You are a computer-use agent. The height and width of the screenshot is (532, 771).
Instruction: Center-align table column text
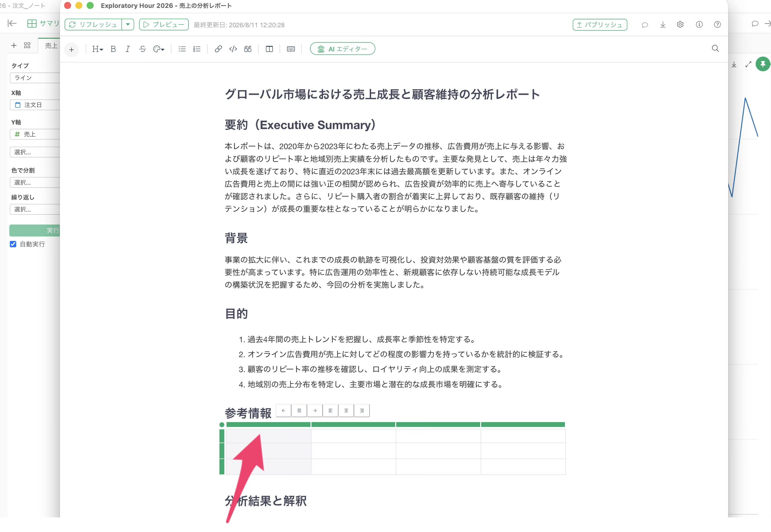pos(346,411)
